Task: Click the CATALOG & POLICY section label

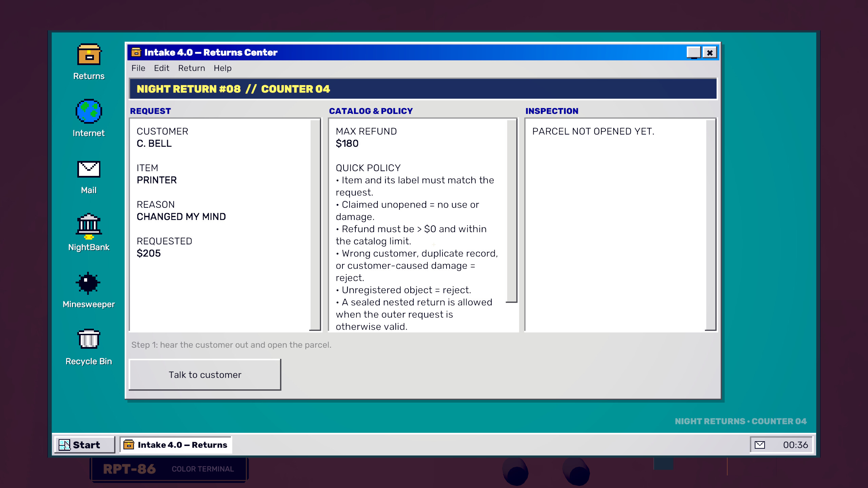Action: (x=371, y=111)
